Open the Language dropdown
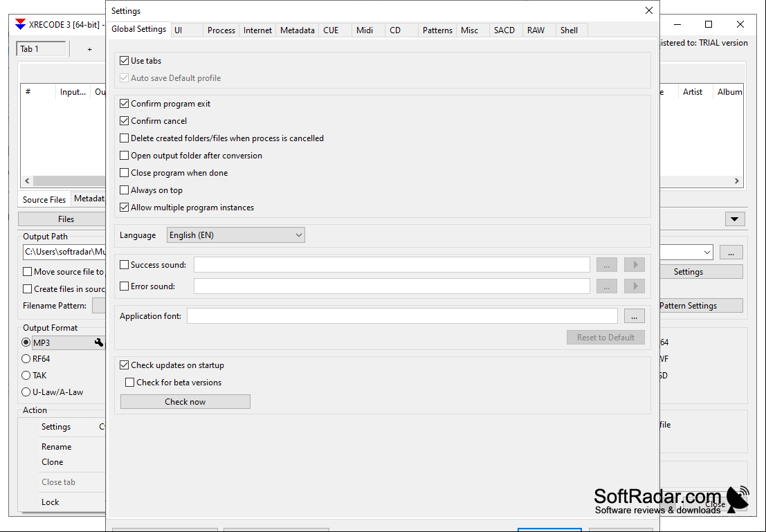 [x=235, y=235]
